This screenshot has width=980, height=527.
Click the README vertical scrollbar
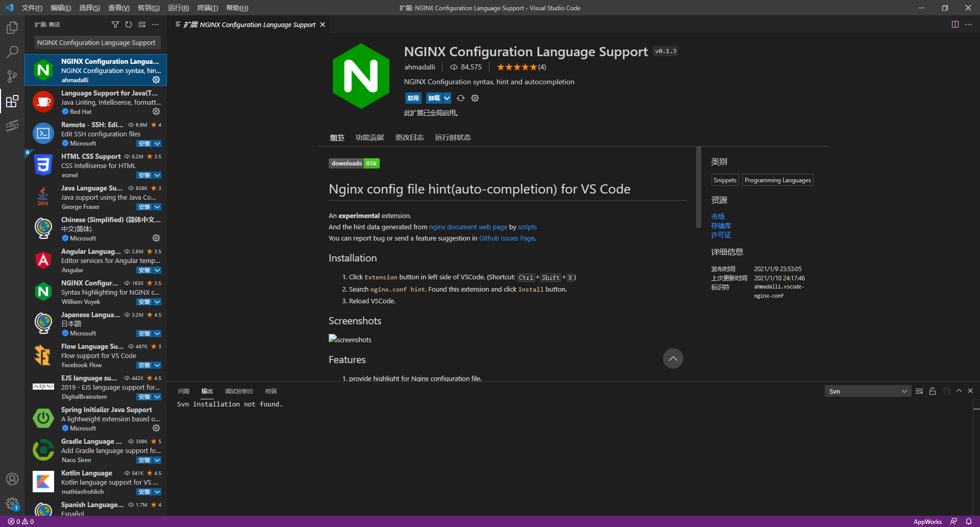698,187
